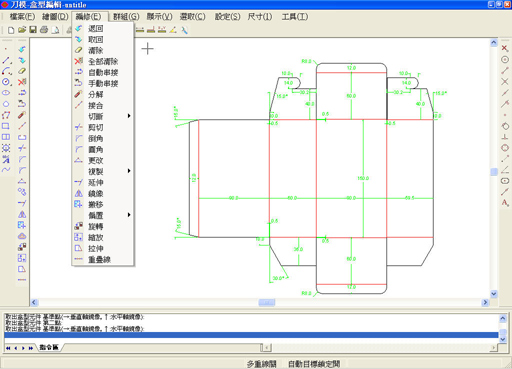
Task: Click the text 'A' tool on right palette
Action: click(505, 203)
